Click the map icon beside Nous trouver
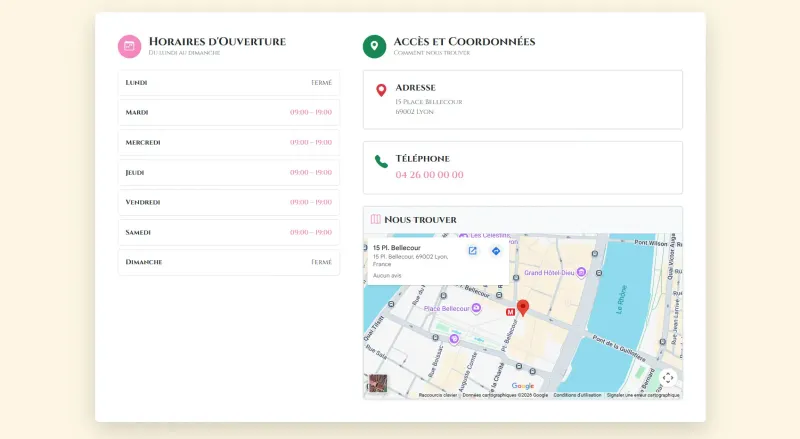 point(376,220)
